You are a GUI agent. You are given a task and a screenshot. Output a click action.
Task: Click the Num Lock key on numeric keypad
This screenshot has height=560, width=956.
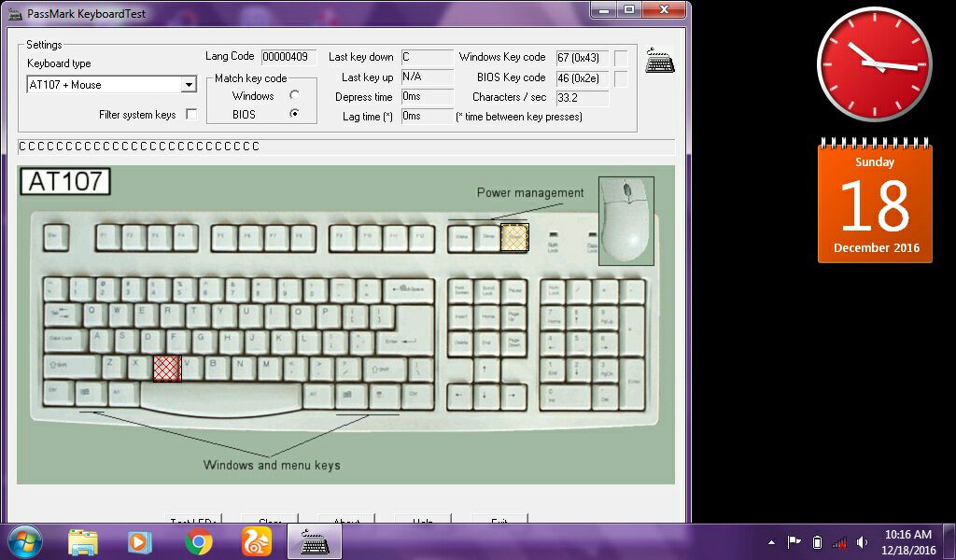click(x=553, y=290)
